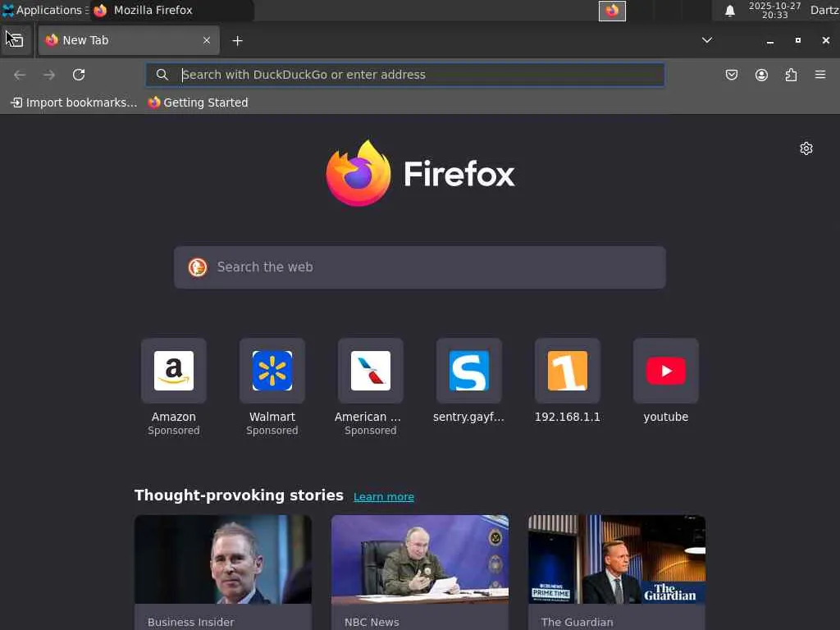Open the Applications menu in panel
This screenshot has width=840, height=630.
(45, 10)
